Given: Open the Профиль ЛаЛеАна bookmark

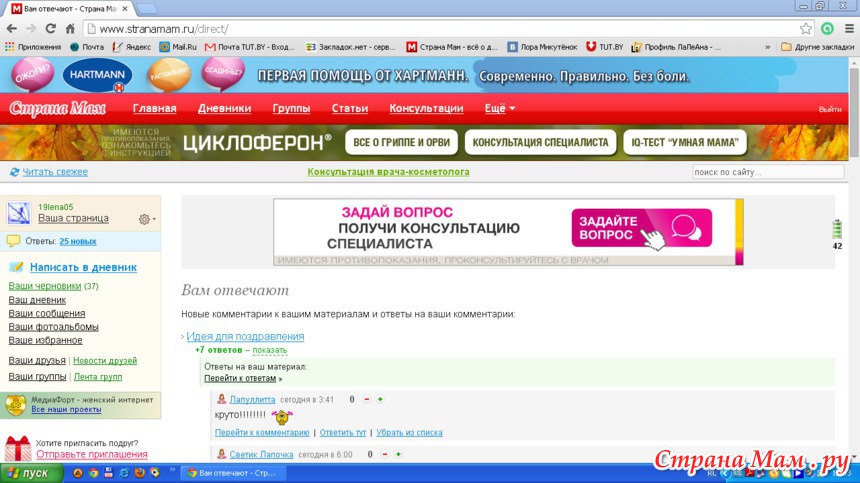Looking at the screenshot, I should [x=676, y=47].
